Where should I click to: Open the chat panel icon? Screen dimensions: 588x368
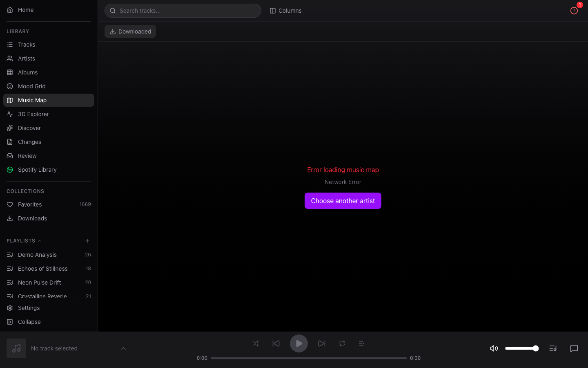click(x=574, y=348)
